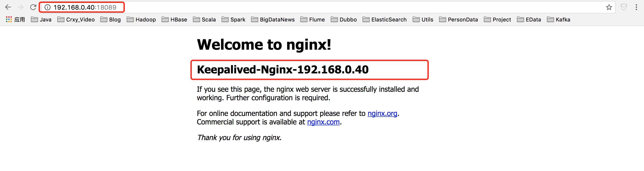Open the ElasticSearch bookmarks folder
The height and width of the screenshot is (171, 644).
pyautogui.click(x=384, y=19)
